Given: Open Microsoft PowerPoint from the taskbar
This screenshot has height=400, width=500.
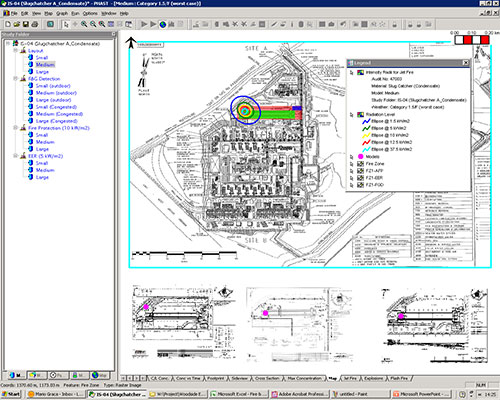Looking at the screenshot, I should (422, 394).
